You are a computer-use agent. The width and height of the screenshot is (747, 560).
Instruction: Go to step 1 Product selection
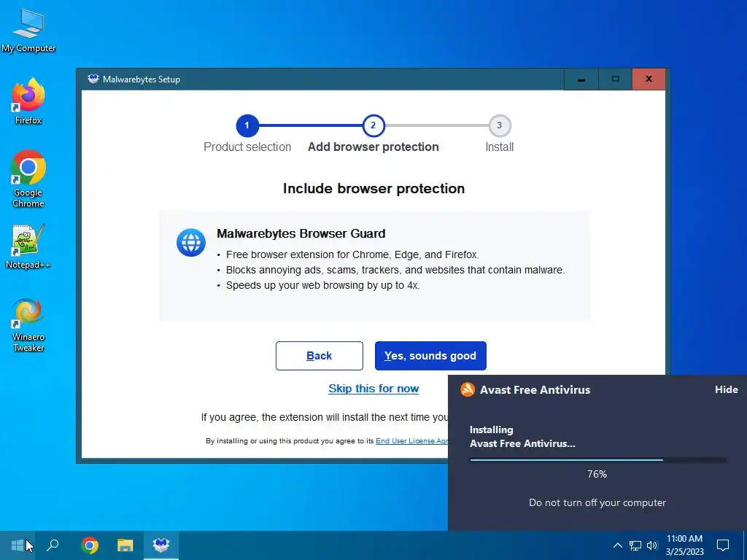[x=247, y=125]
